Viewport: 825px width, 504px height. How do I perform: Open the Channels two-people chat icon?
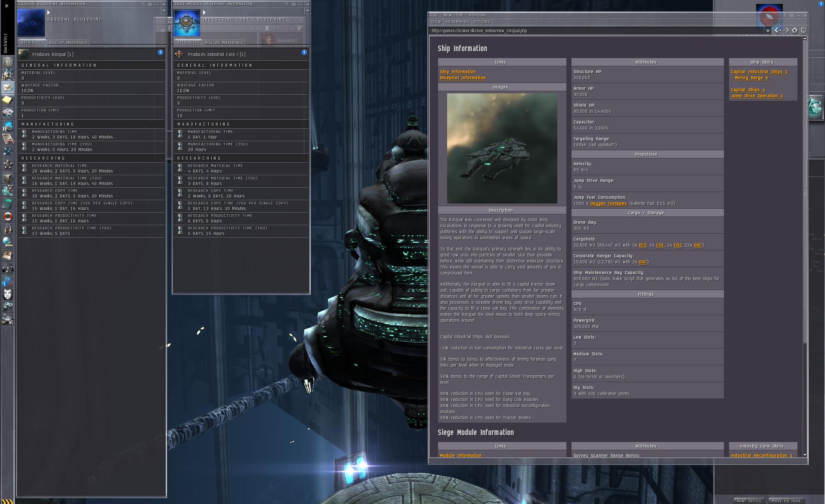pyautogui.click(x=7, y=229)
